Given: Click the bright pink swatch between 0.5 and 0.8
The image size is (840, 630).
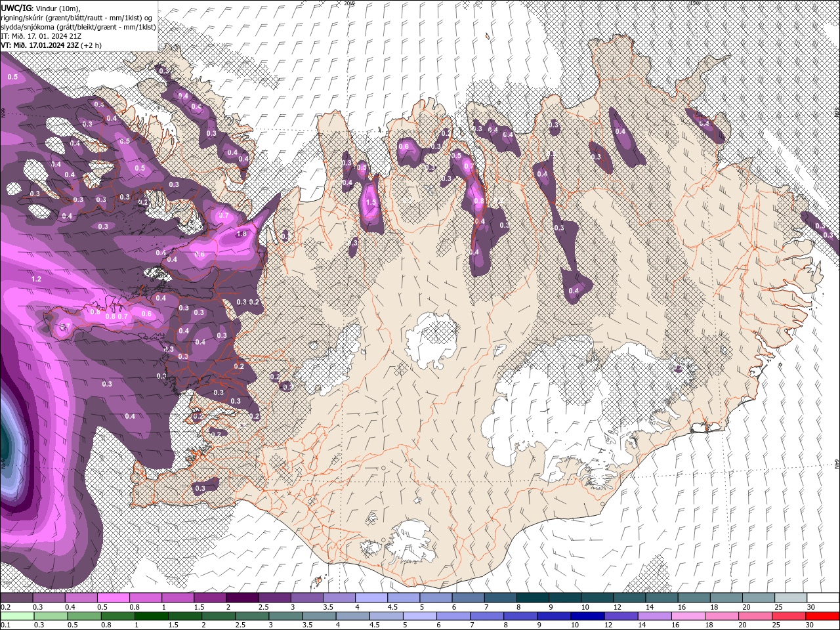Looking at the screenshot, I should tap(113, 598).
